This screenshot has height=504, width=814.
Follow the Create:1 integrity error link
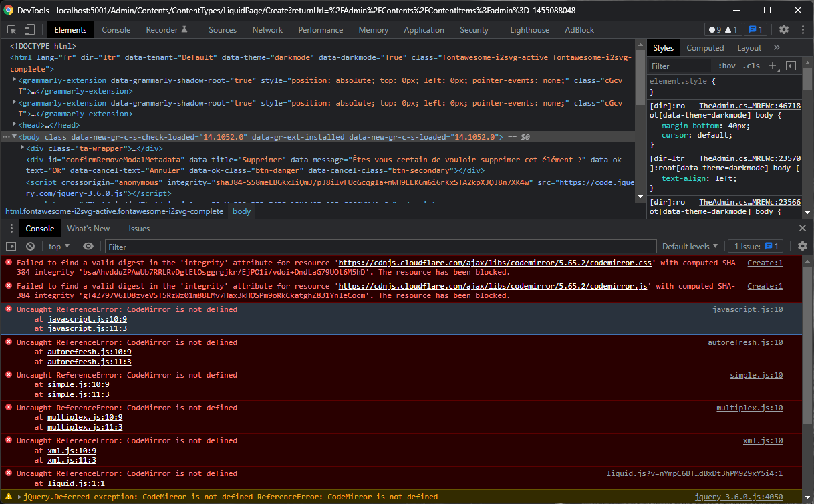[765, 263]
